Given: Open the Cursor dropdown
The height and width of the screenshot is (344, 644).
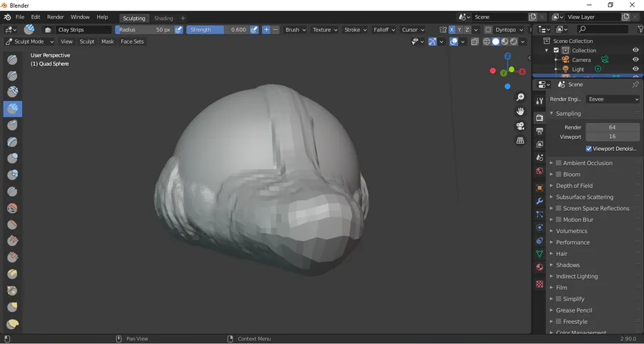Looking at the screenshot, I should (413, 29).
